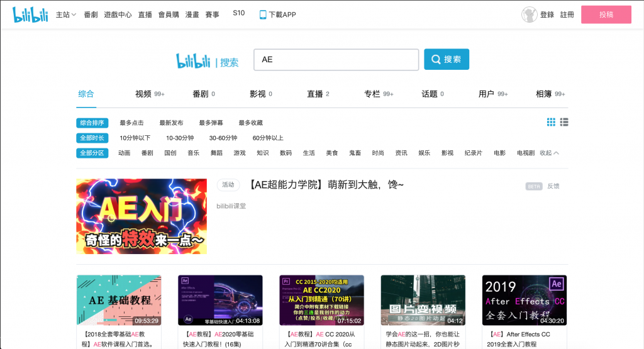
Task: Open the 2019 After Effects CC thumbnail
Action: [x=525, y=300]
